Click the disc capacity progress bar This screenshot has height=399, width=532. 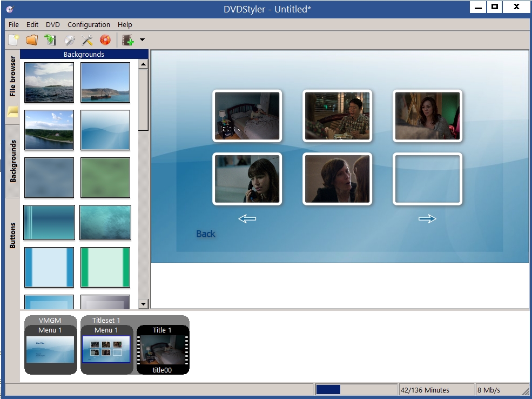[356, 389]
